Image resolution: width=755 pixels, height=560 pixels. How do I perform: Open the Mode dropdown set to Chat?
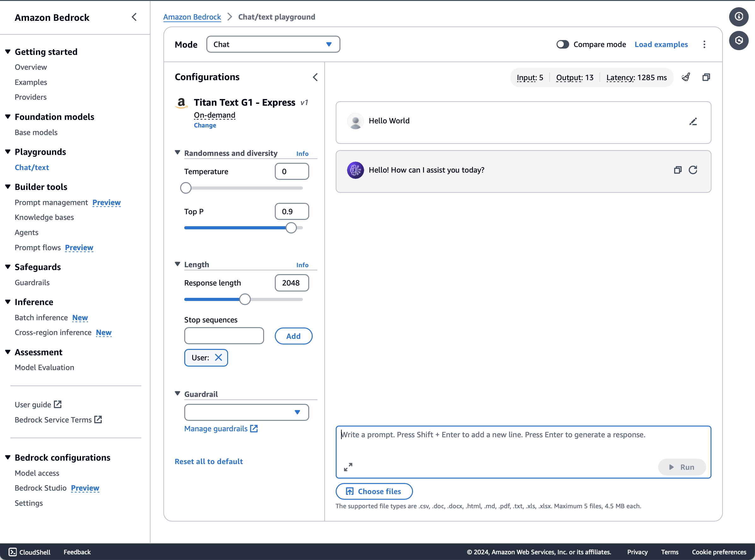pyautogui.click(x=273, y=44)
